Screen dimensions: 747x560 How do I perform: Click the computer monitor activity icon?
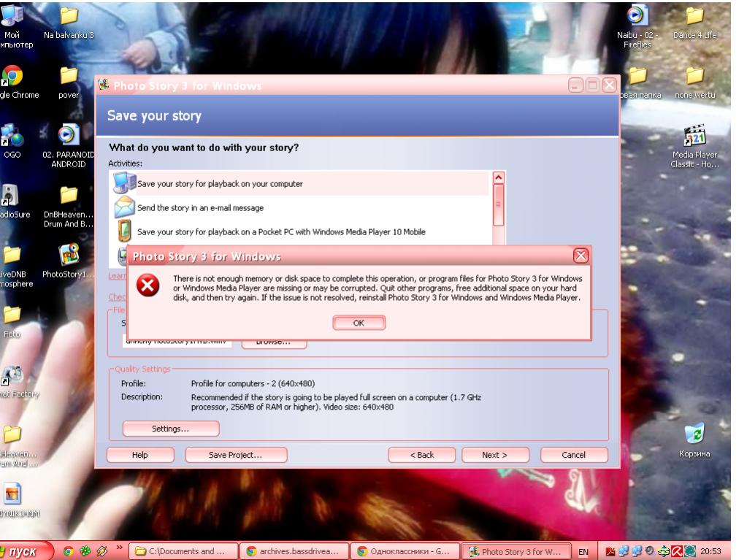click(x=124, y=183)
